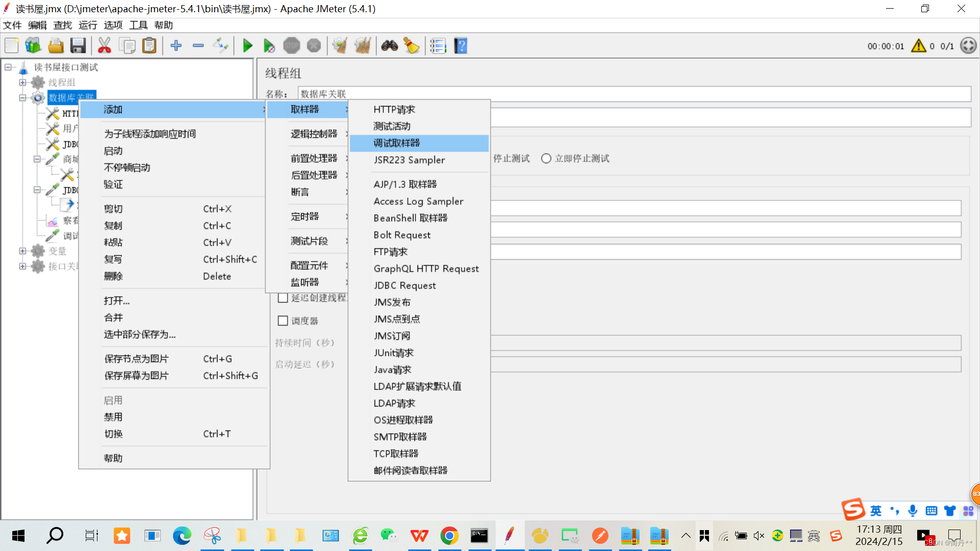Toggle 延迟创建线程 checkbox

coord(283,298)
